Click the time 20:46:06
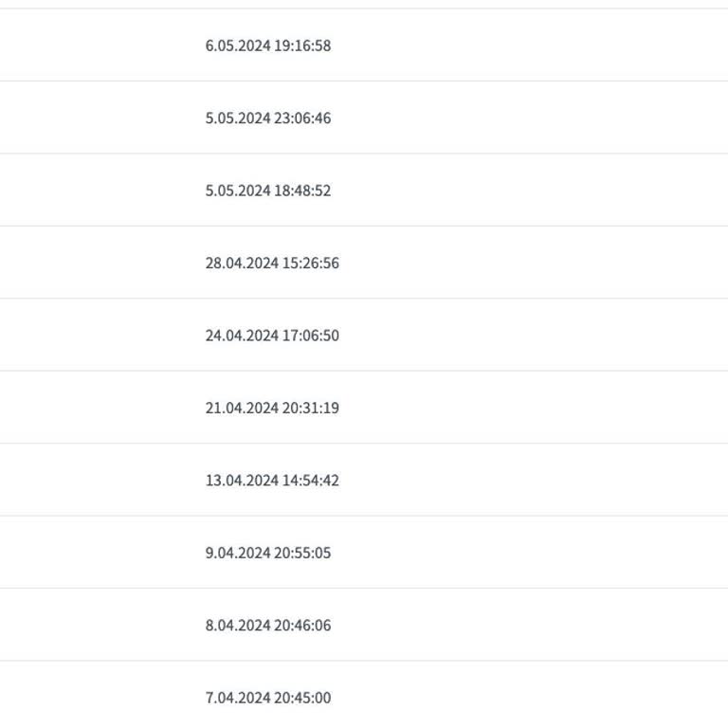Image resolution: width=728 pixels, height=728 pixels. (x=302, y=625)
